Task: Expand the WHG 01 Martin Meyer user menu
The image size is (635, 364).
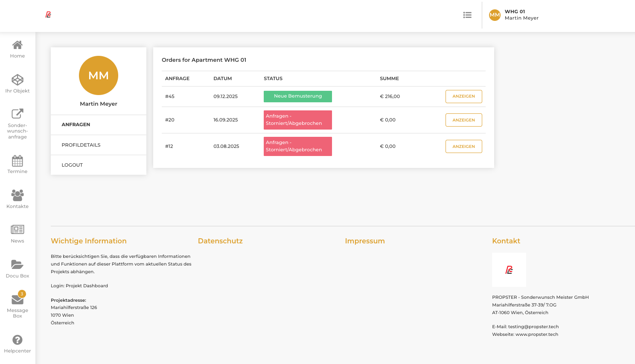Action: (514, 15)
